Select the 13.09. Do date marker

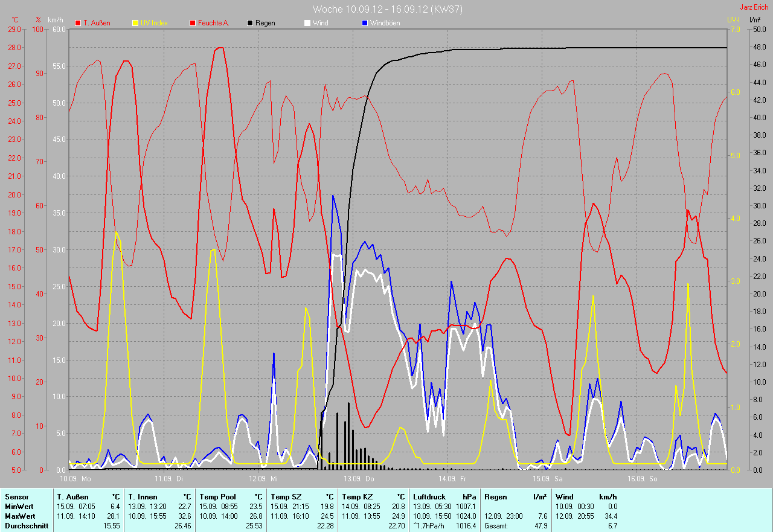(359, 478)
